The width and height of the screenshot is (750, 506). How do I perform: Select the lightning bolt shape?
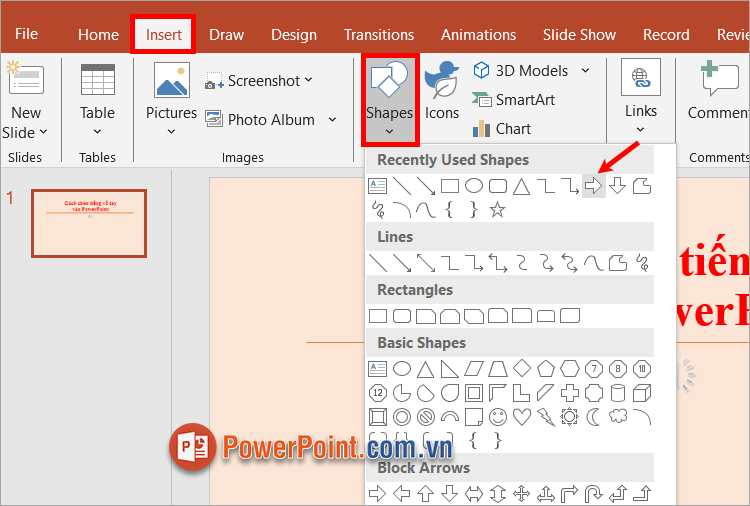click(x=545, y=416)
